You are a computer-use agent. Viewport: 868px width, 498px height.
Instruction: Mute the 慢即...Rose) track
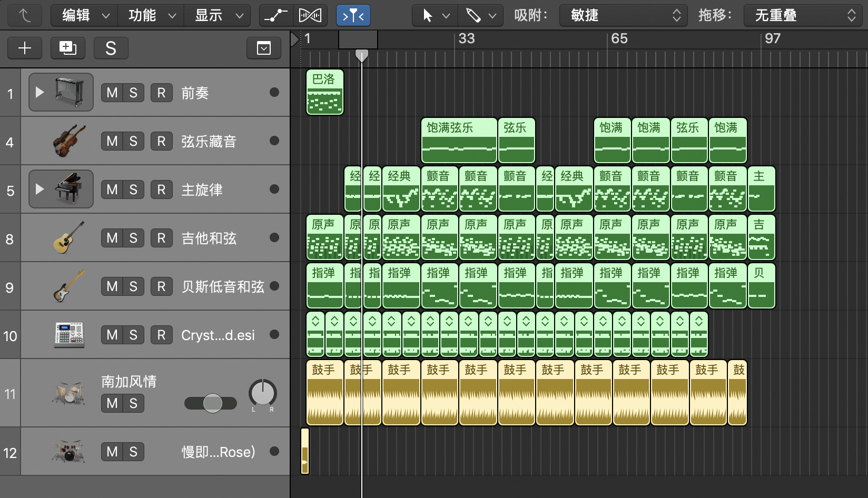pyautogui.click(x=112, y=452)
